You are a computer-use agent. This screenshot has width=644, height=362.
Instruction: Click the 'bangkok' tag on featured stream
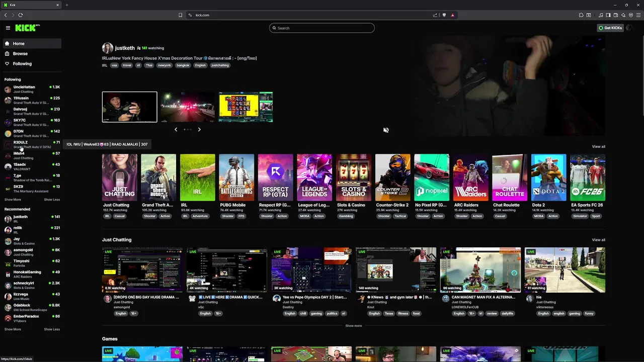(x=183, y=65)
